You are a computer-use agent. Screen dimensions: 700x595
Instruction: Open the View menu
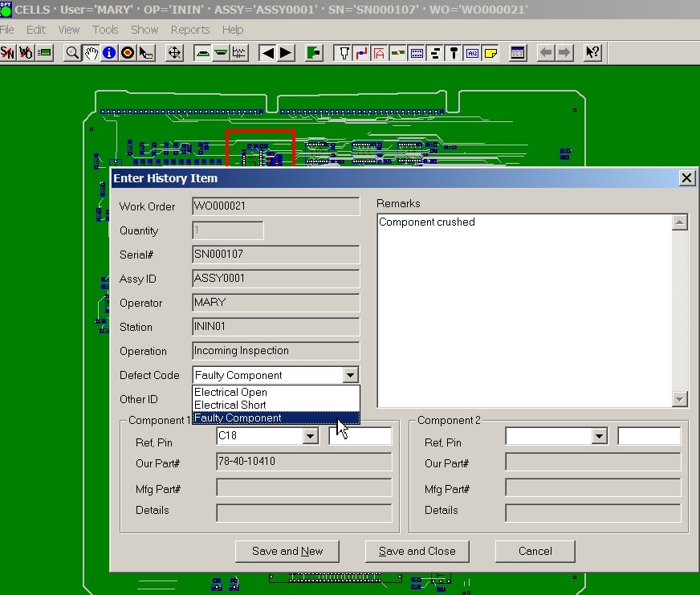tap(69, 30)
